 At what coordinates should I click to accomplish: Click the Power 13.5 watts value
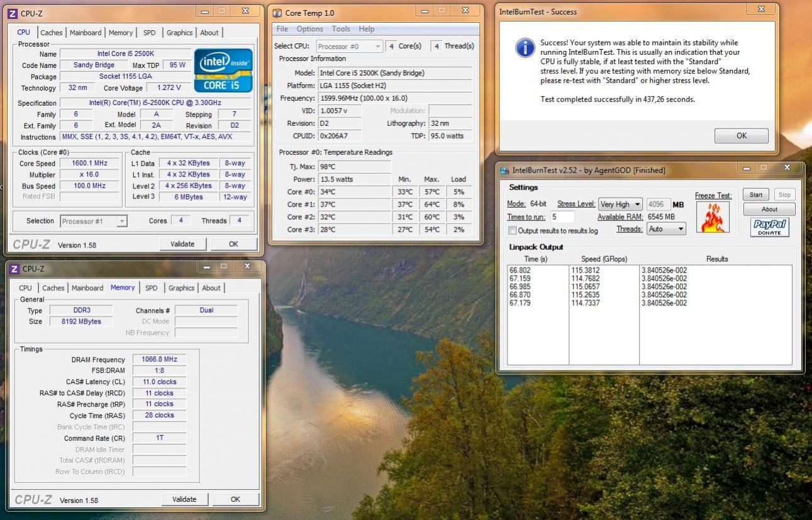[x=354, y=179]
